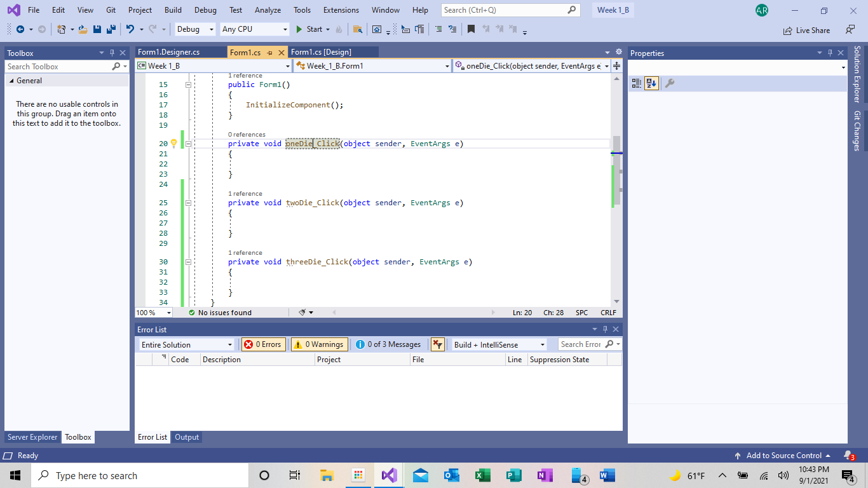Image resolution: width=868 pixels, height=488 pixels.
Task: Open the Debug menu
Action: click(205, 10)
